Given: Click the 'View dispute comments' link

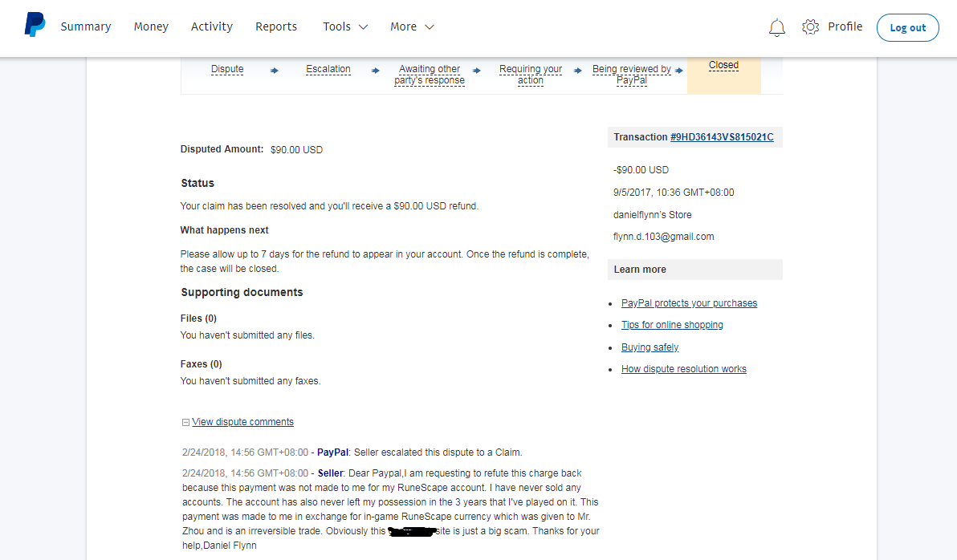Looking at the screenshot, I should tap(243, 422).
